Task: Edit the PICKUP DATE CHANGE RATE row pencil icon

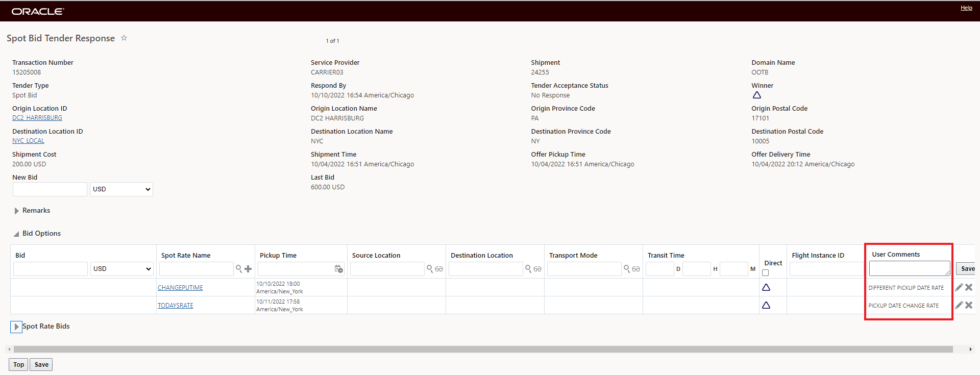Action: (x=959, y=305)
